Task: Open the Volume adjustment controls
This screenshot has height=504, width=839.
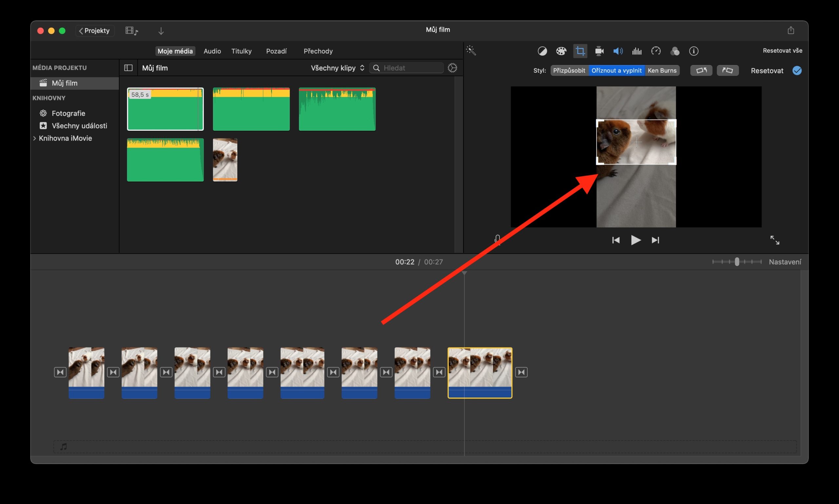Action: coord(618,51)
